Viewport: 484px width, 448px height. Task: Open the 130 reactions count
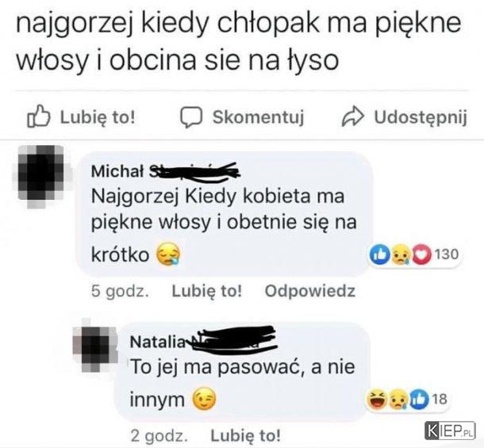click(447, 255)
